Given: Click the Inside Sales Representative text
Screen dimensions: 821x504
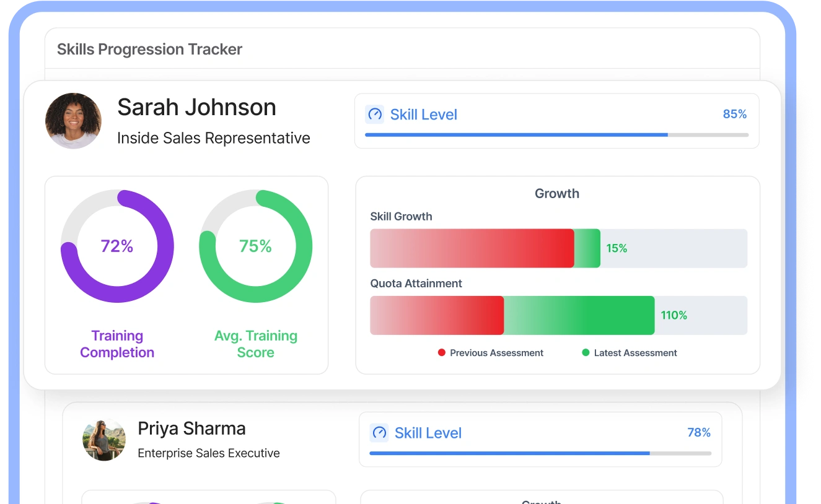Looking at the screenshot, I should [214, 138].
